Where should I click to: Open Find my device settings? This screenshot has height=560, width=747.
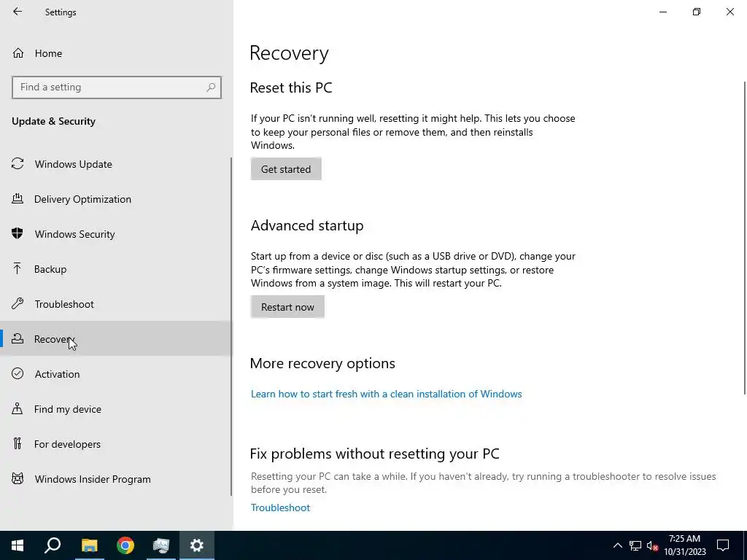tap(115, 409)
